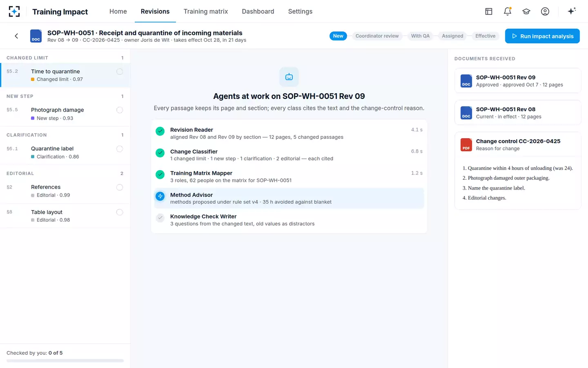
Task: Click 'Name the quarantine label.' line
Action: coord(497,188)
